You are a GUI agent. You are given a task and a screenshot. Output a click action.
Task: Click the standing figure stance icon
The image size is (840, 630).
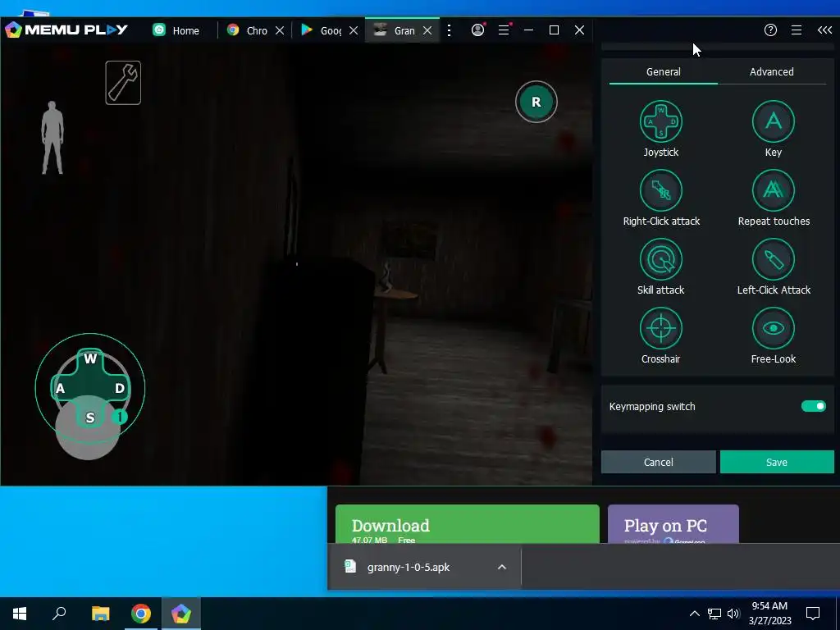[52, 138]
